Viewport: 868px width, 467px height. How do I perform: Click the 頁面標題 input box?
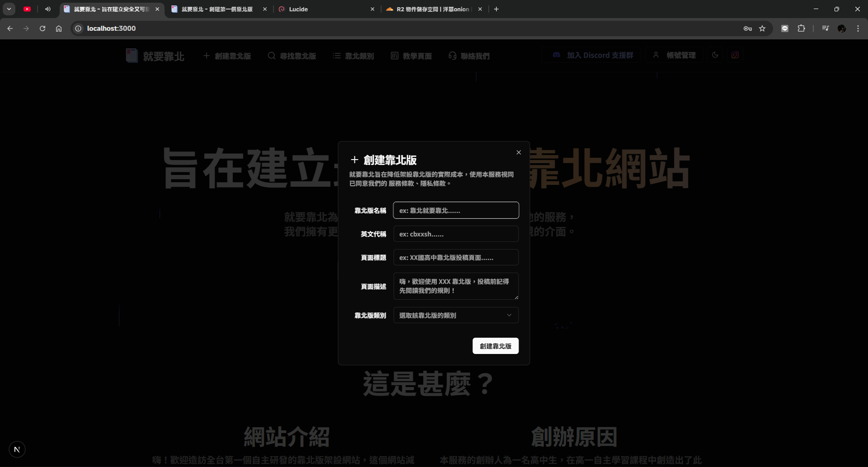point(456,257)
